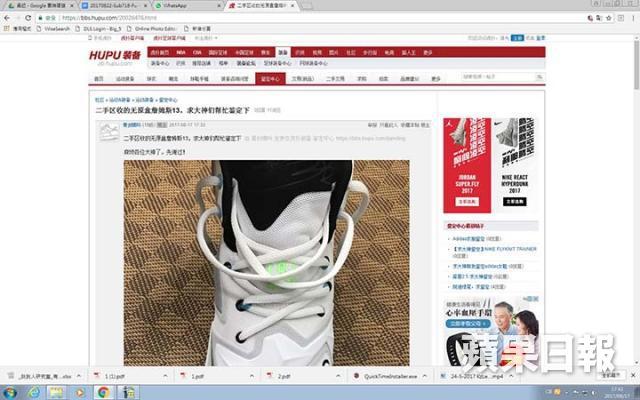Image resolution: width=640 pixels, height=400 pixels.
Task: Click the padlock secure site icon
Action: coord(40,18)
